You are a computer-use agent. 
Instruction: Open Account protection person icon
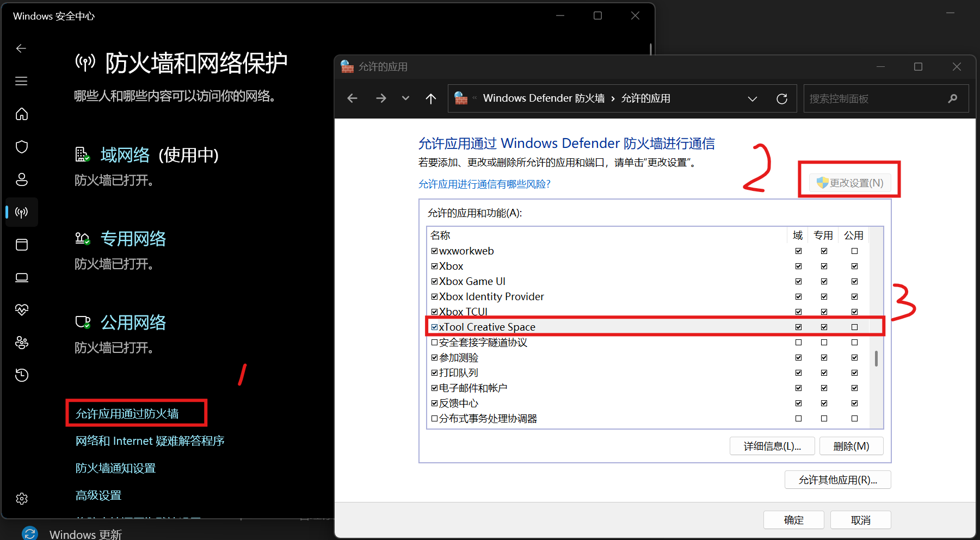[21, 179]
